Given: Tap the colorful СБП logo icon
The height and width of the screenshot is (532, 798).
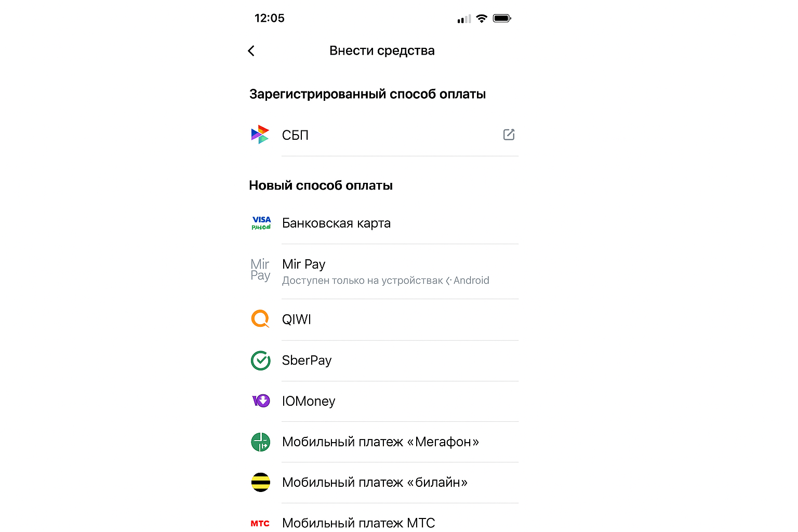Looking at the screenshot, I should (x=260, y=135).
